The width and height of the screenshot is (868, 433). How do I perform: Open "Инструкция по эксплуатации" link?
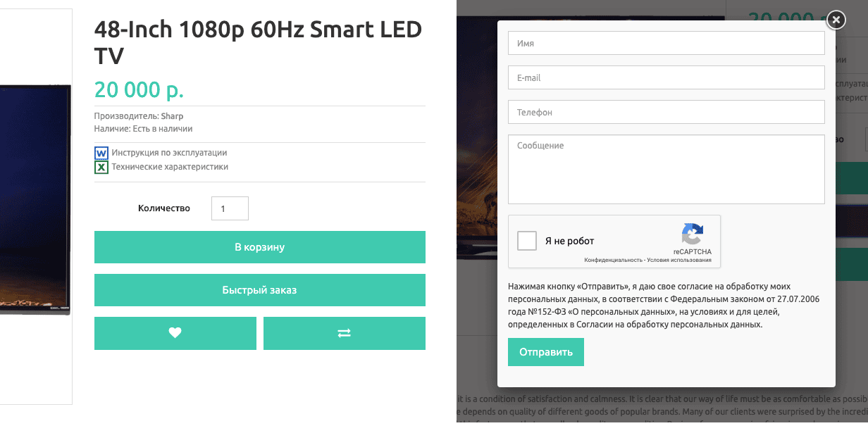coord(169,153)
